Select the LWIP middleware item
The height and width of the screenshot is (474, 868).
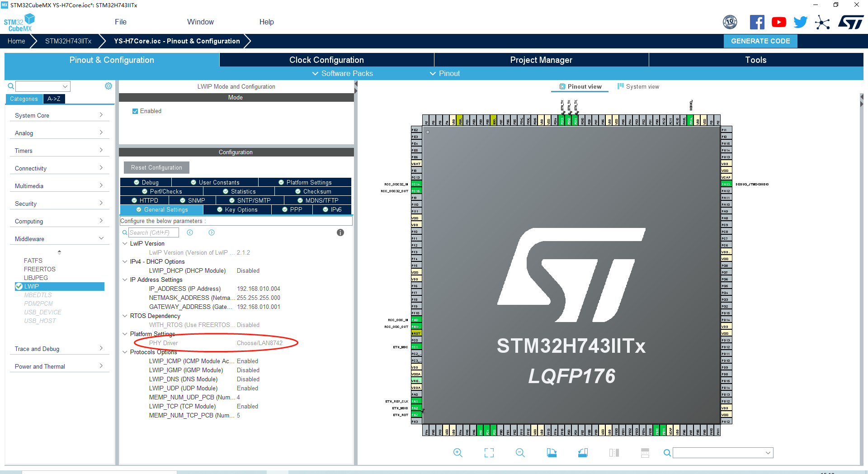(60, 286)
